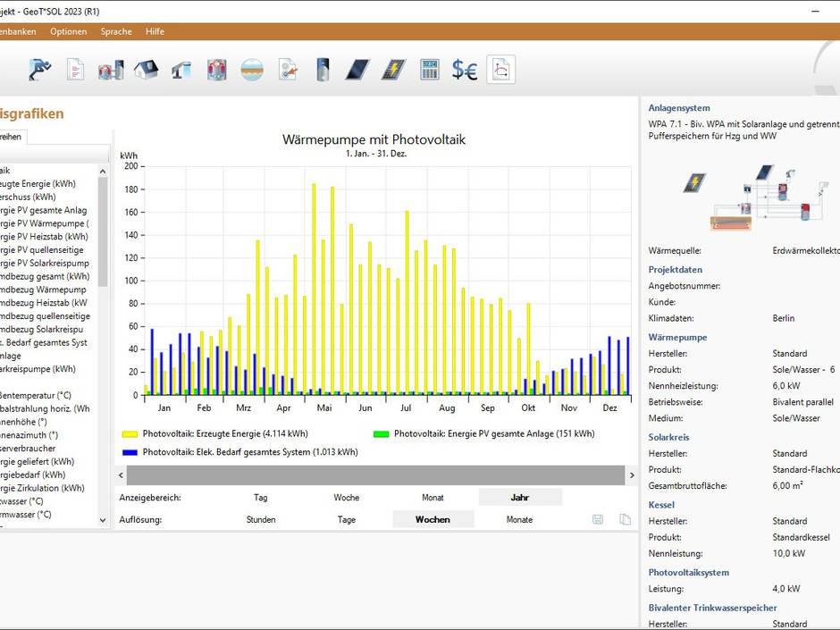Open the Hilfe menu

coord(155,31)
